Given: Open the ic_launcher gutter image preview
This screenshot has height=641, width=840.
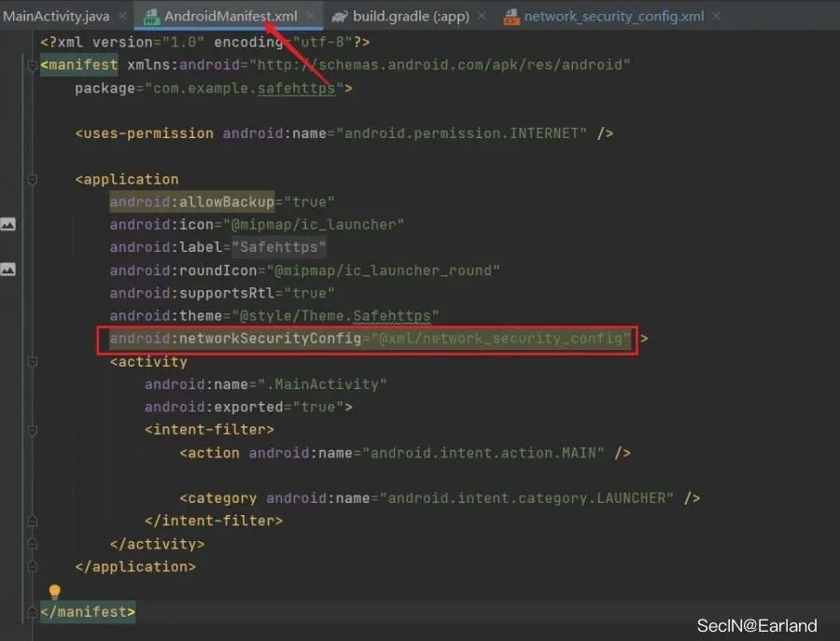Looking at the screenshot, I should [x=8, y=224].
